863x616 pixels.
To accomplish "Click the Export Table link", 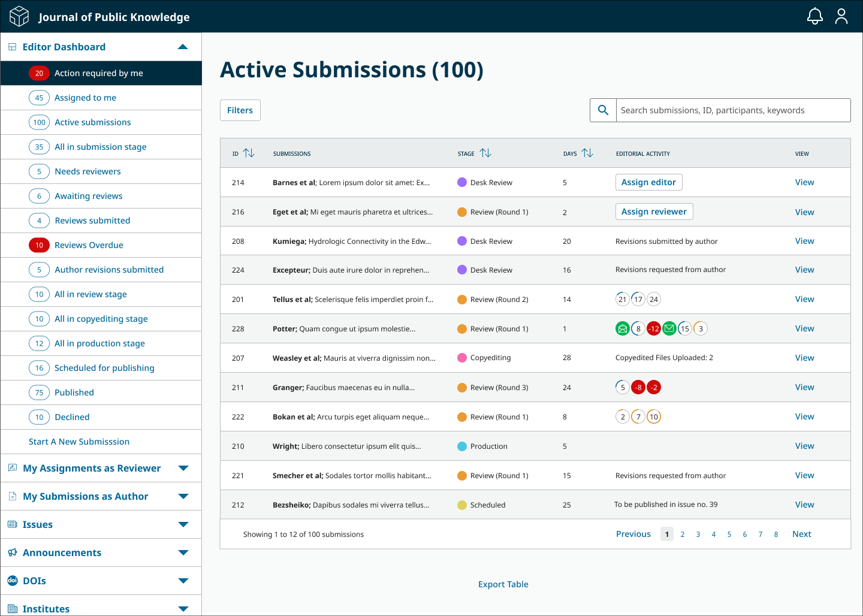I will [503, 584].
